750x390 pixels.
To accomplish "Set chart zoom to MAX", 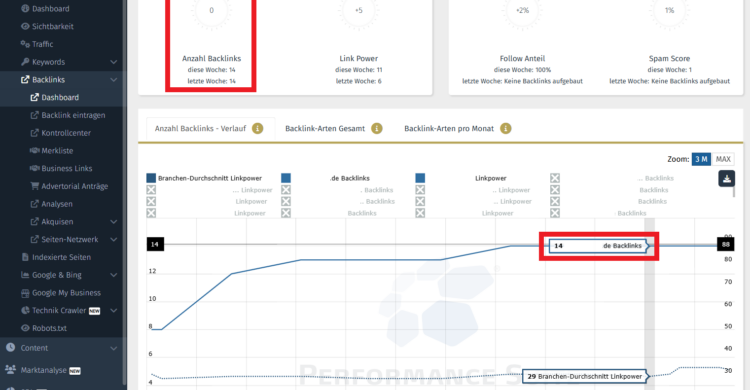I will 723,159.
